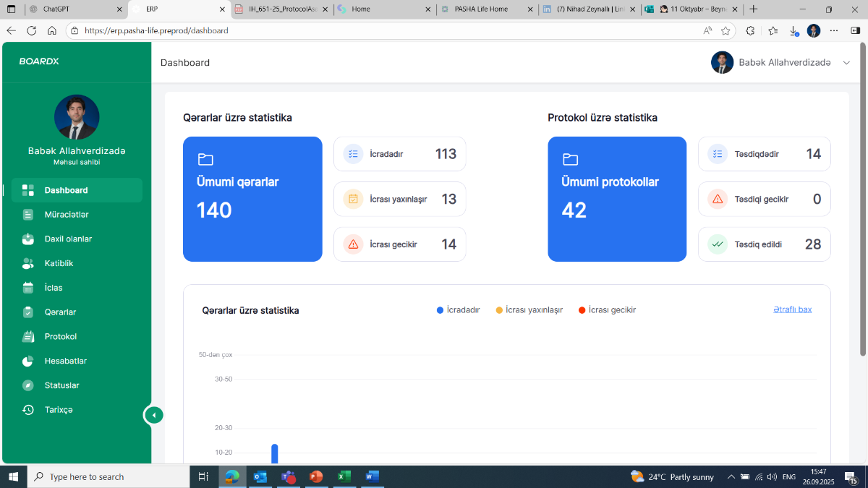Toggle İcradadır series in chart legend
The image size is (868, 488).
pos(458,310)
